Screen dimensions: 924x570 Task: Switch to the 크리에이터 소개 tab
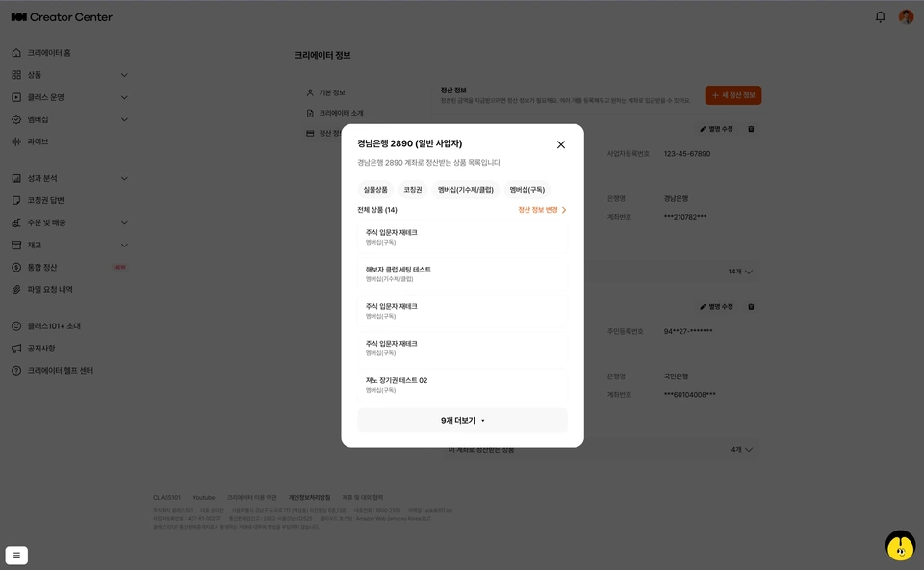(x=341, y=114)
